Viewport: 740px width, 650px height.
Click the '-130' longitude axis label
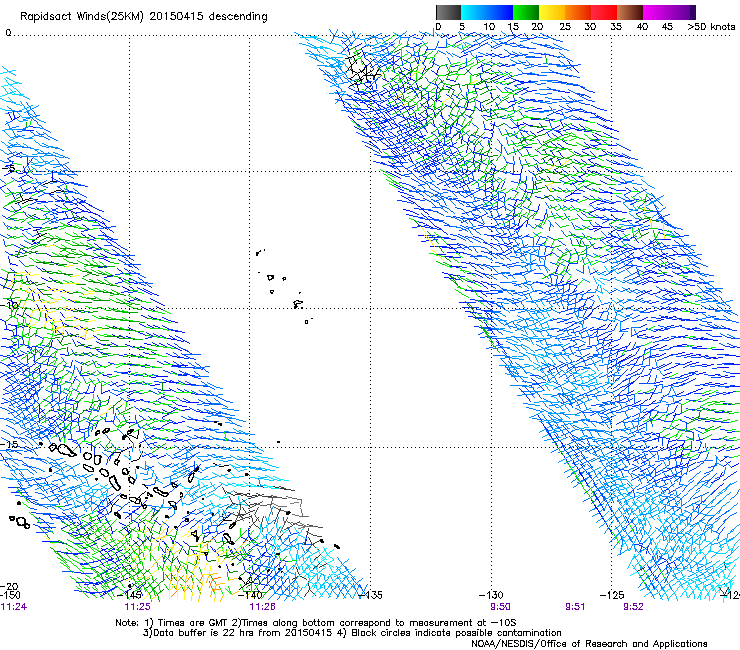(x=491, y=595)
